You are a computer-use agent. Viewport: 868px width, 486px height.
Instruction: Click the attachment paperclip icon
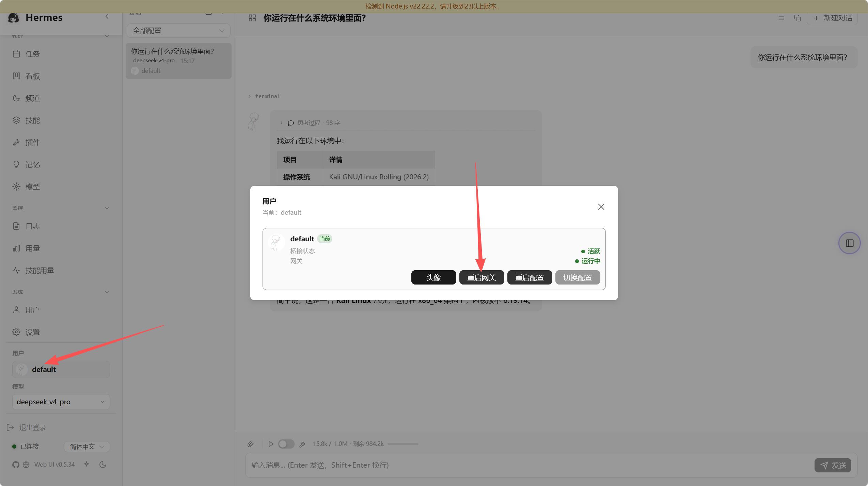[x=251, y=444]
